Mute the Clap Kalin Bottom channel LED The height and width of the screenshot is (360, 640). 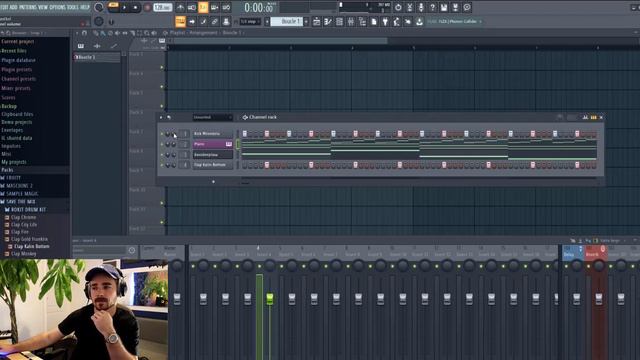click(162, 165)
